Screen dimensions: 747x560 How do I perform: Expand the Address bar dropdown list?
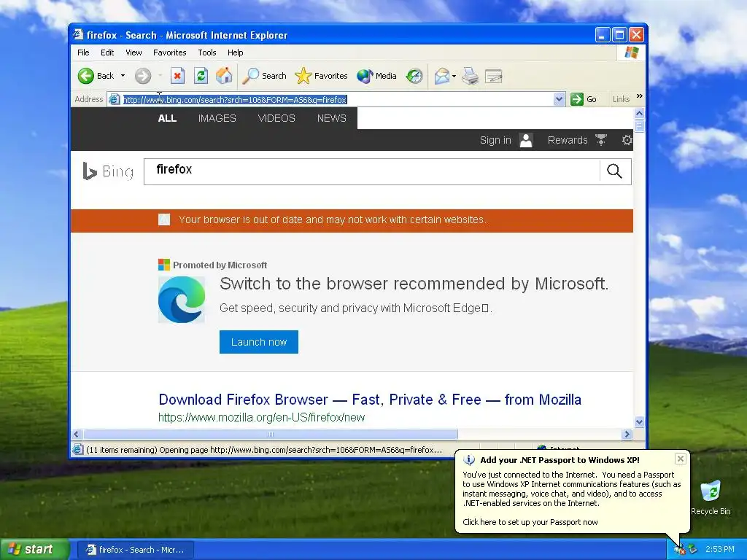560,99
